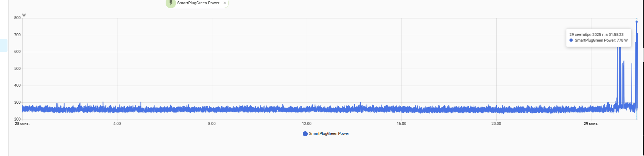Click the '4:00' x-axis label
The height and width of the screenshot is (156, 644).
[117, 124]
